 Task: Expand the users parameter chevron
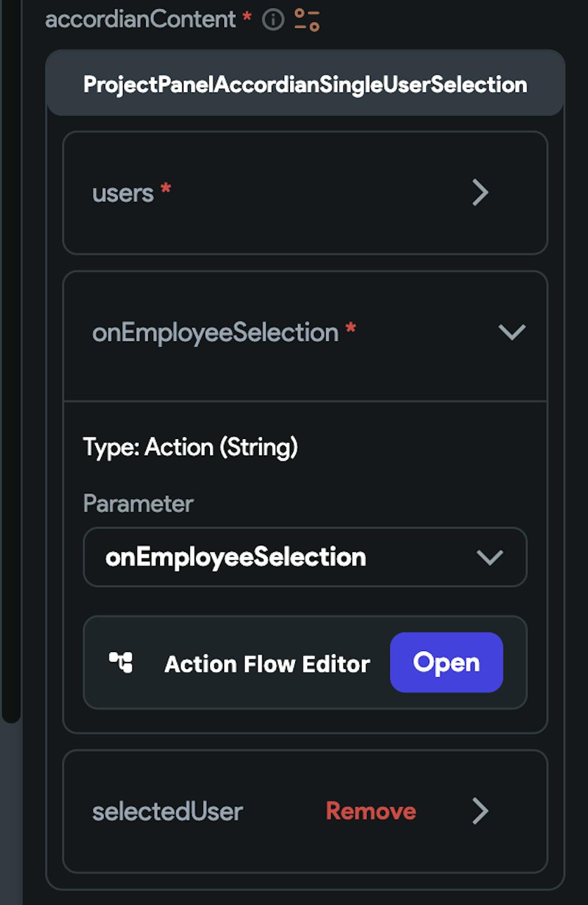480,192
